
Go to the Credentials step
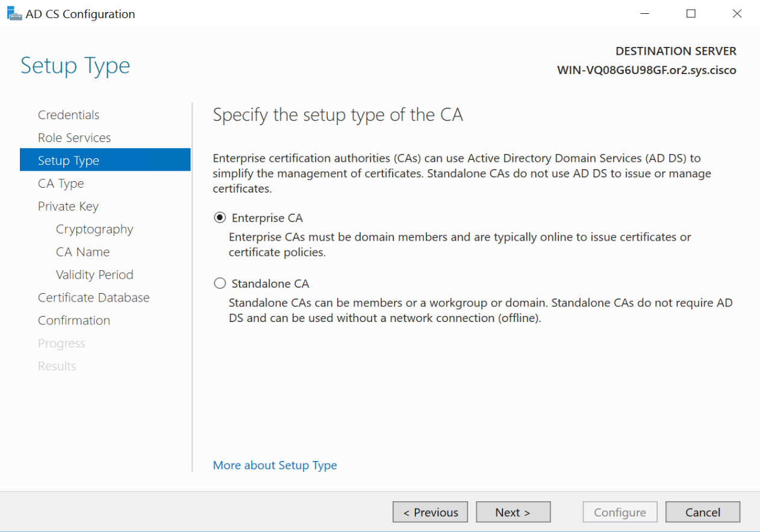tap(69, 115)
